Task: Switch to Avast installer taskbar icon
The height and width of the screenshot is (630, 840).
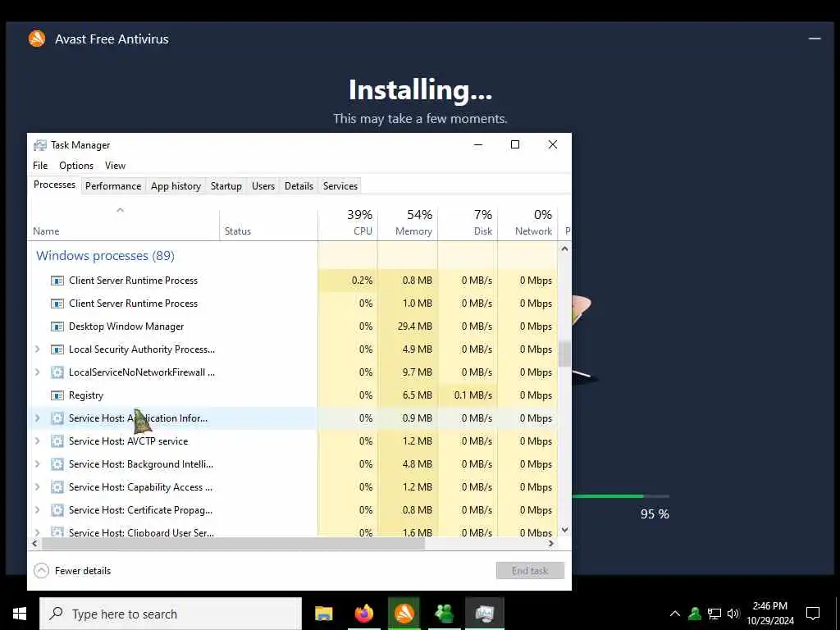Action: coord(404,614)
